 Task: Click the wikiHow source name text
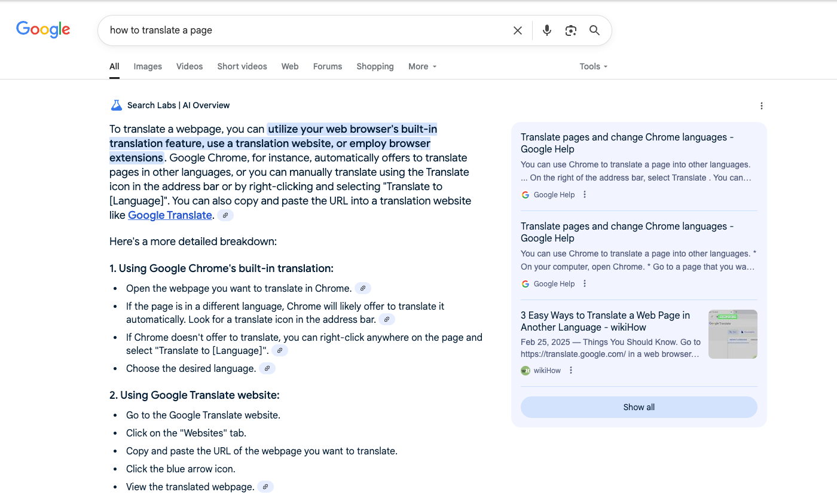click(547, 371)
